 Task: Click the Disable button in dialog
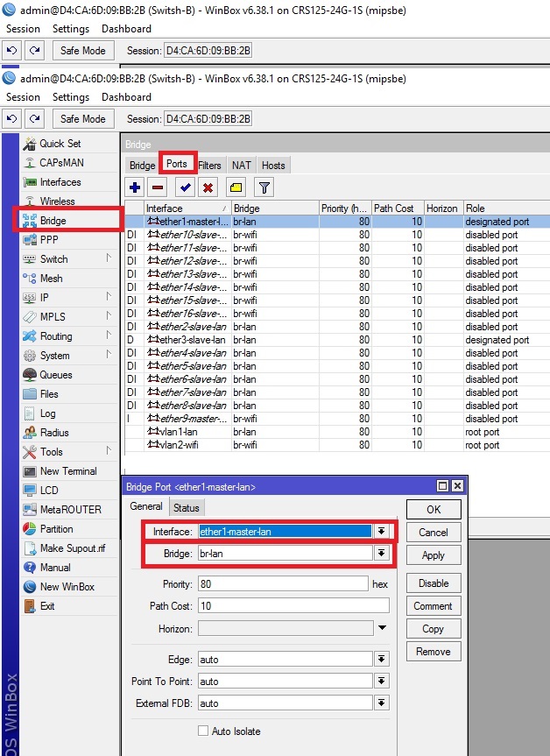click(x=434, y=583)
